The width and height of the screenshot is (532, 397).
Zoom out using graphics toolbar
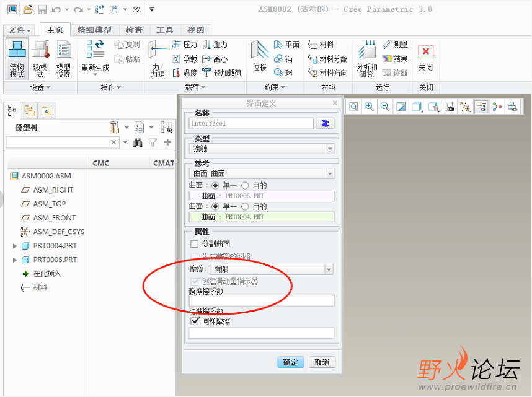pos(385,107)
